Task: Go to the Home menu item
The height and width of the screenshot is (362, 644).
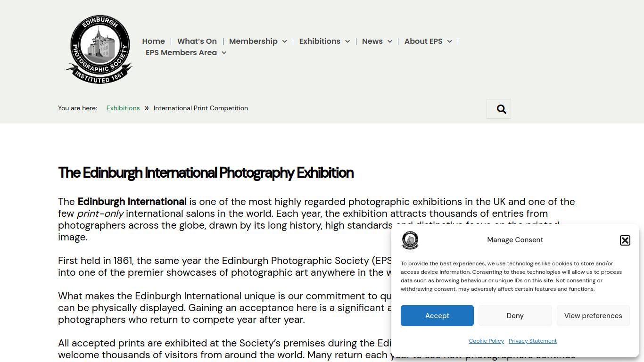Action: 154,41
